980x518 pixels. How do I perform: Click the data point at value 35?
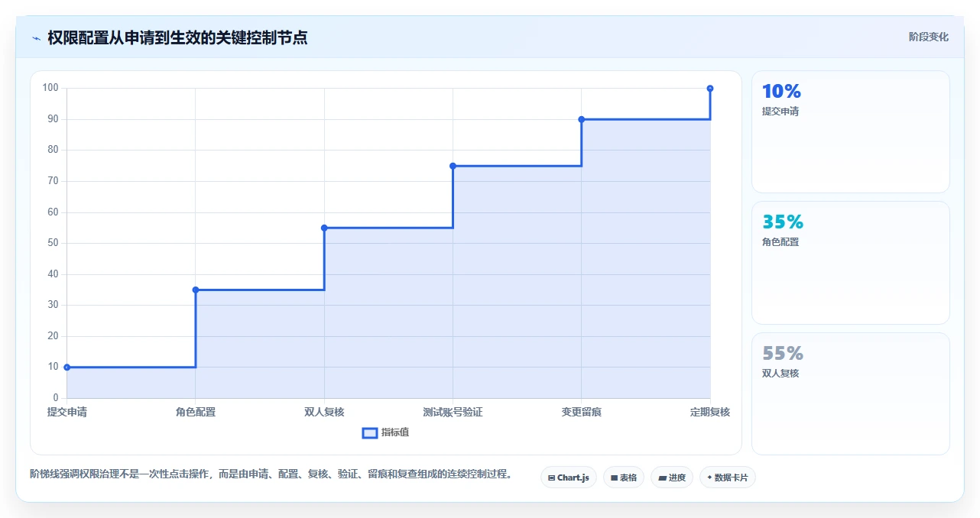pos(196,290)
